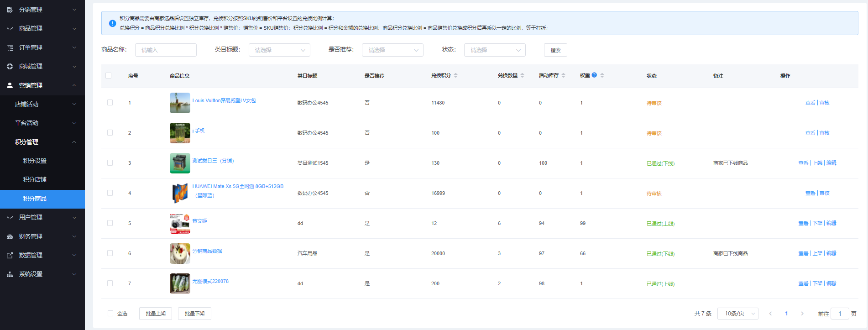
Task: Click the HUAWEI Mate Xs product thumbnail
Action: point(180,193)
